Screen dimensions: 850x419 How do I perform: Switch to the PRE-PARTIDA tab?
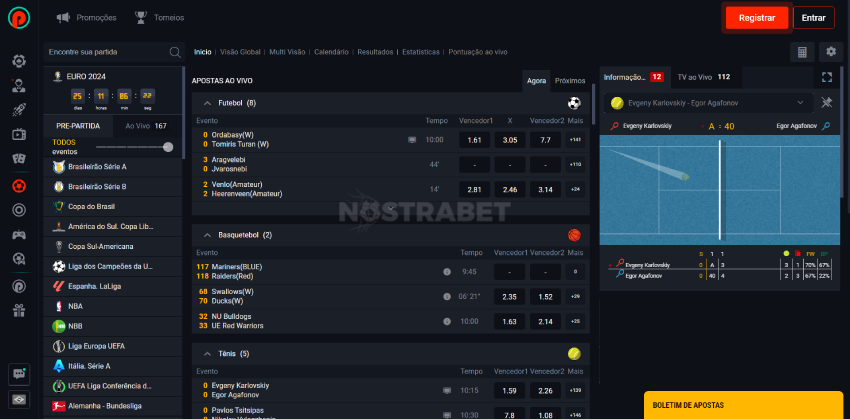78,126
